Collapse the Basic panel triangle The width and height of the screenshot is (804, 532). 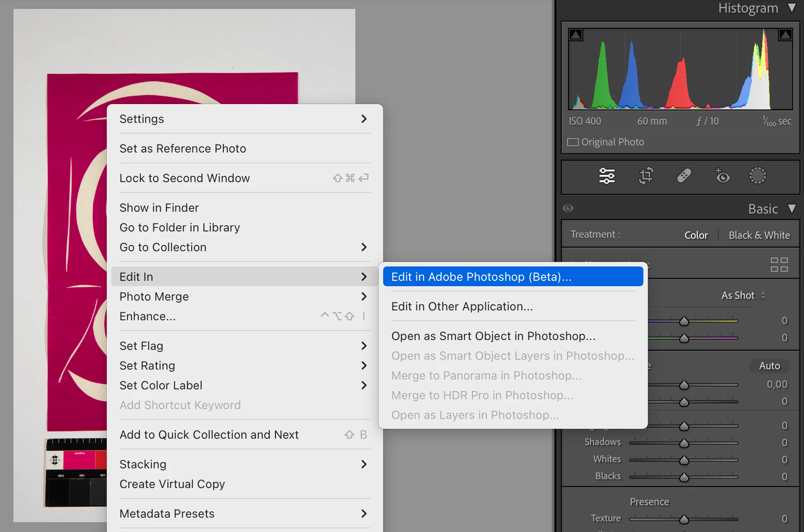[792, 209]
